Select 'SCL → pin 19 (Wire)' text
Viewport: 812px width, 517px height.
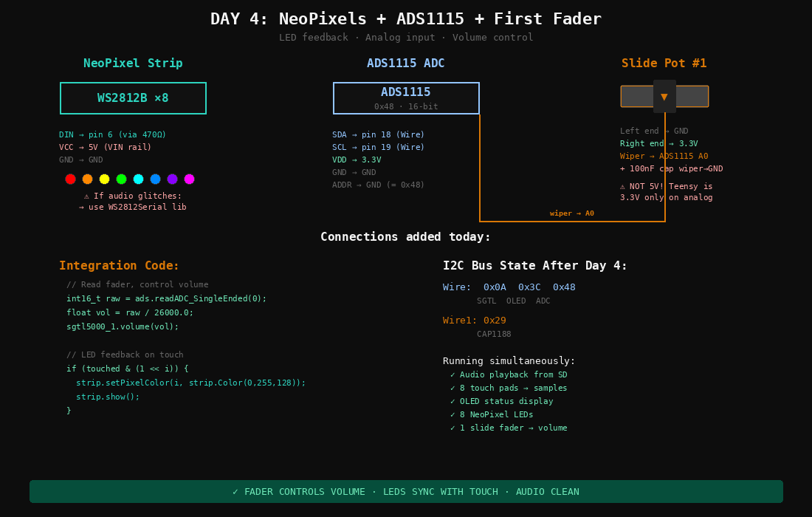378,147
